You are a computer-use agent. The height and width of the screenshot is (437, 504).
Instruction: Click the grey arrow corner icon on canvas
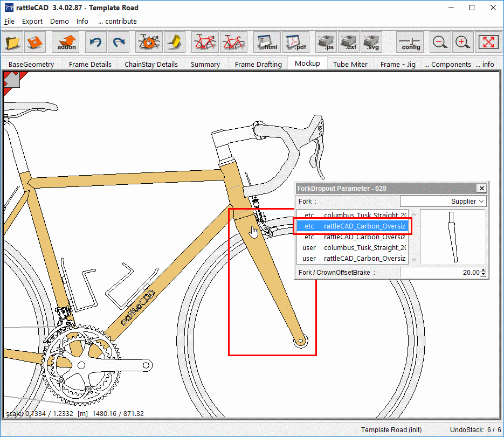coord(12,80)
